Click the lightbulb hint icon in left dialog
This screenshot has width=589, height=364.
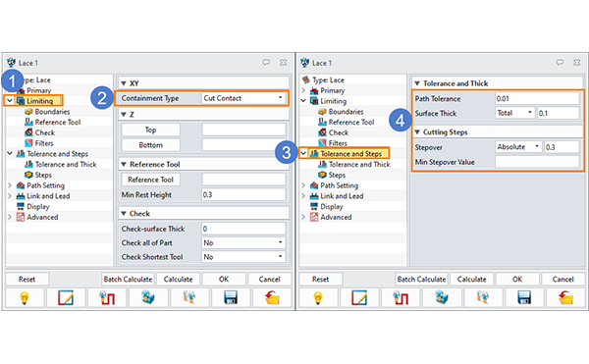click(x=25, y=298)
